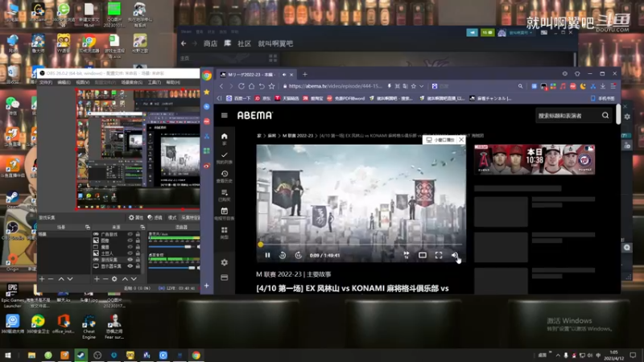644x362 pixels.
Task: Open the OBS Tools menu
Action: (154, 83)
